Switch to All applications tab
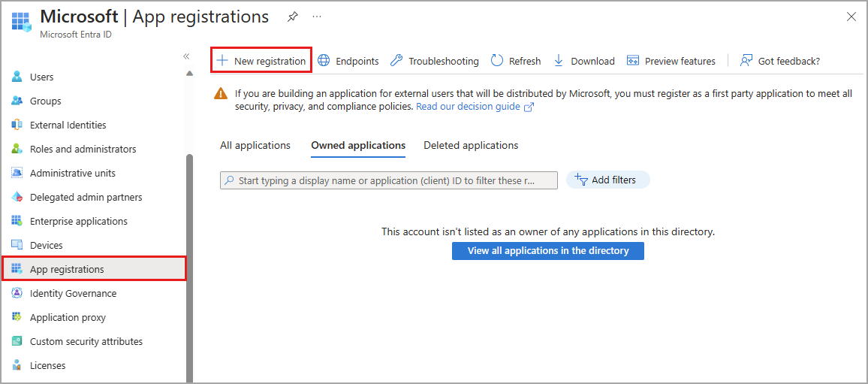868x384 pixels. tap(255, 145)
